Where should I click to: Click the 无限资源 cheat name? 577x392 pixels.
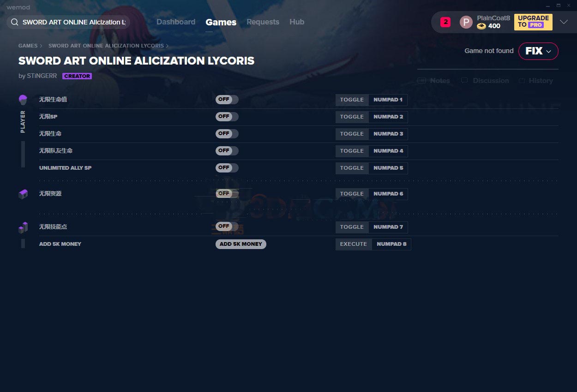click(x=50, y=194)
